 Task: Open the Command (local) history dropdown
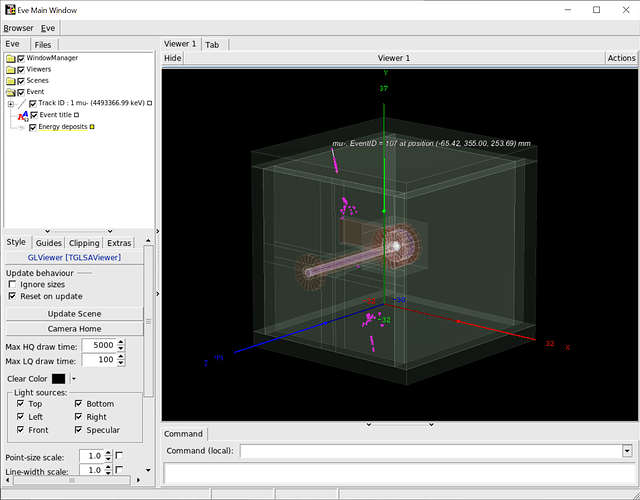click(x=627, y=451)
